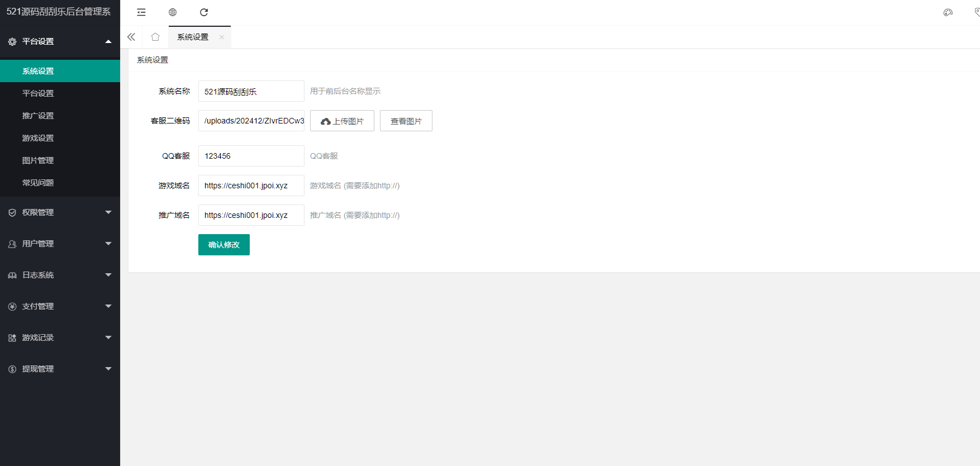Screen dimensions: 980x466
Task: Expand the 支付管理 dropdown arrow
Action: pos(108,306)
